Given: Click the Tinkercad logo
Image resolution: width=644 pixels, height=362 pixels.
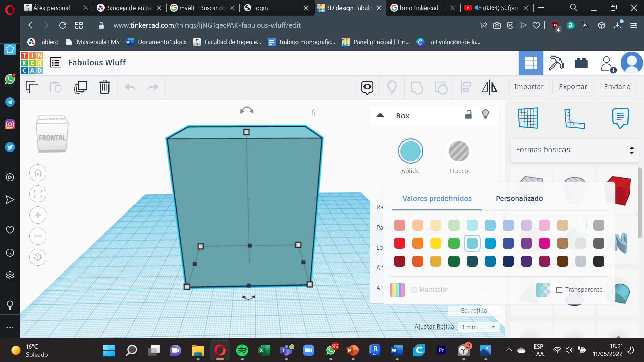Looking at the screenshot, I should click(x=32, y=63).
